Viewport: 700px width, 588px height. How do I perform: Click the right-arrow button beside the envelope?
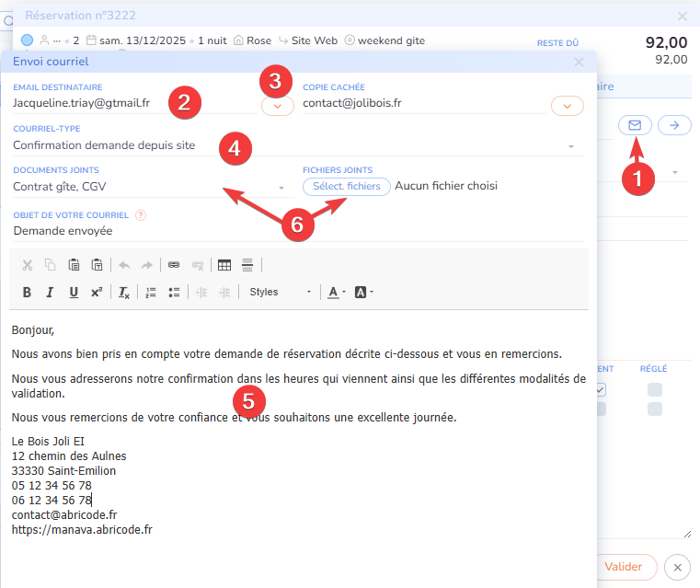(x=674, y=125)
